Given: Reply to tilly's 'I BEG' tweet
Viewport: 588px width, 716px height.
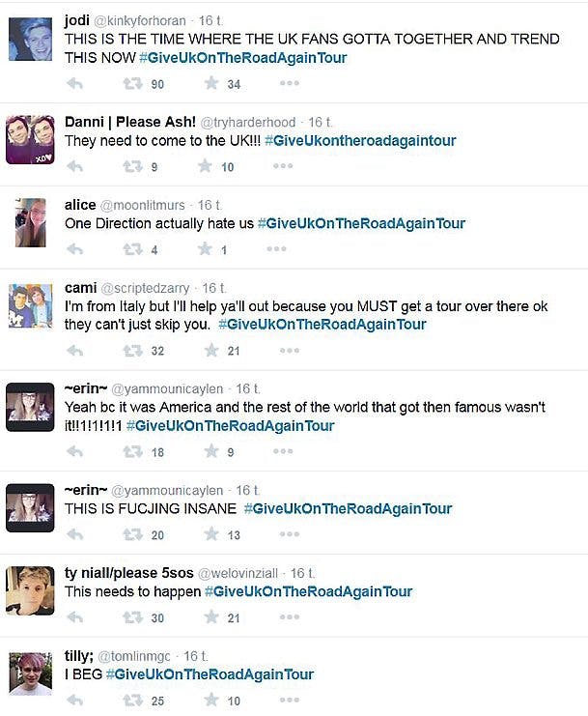Looking at the screenshot, I should [74, 701].
